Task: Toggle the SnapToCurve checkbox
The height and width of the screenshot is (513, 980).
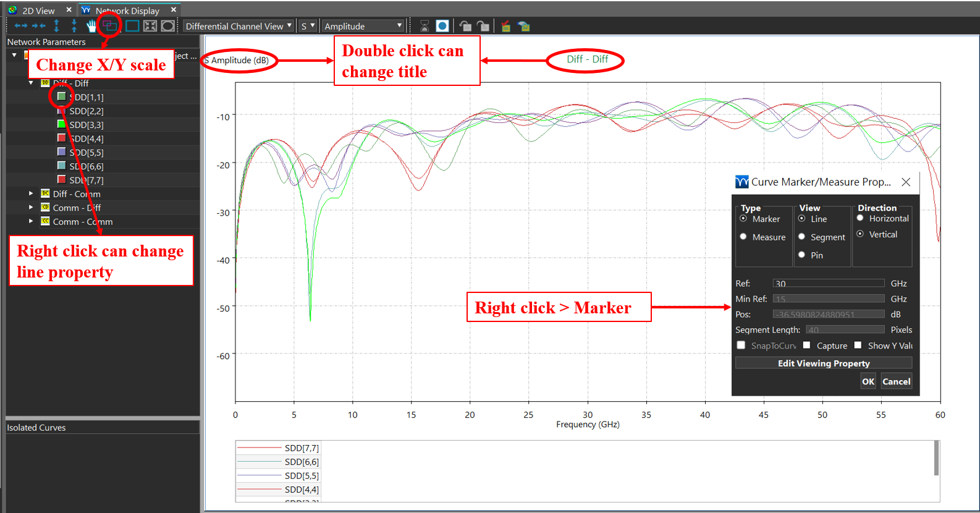Action: point(741,345)
